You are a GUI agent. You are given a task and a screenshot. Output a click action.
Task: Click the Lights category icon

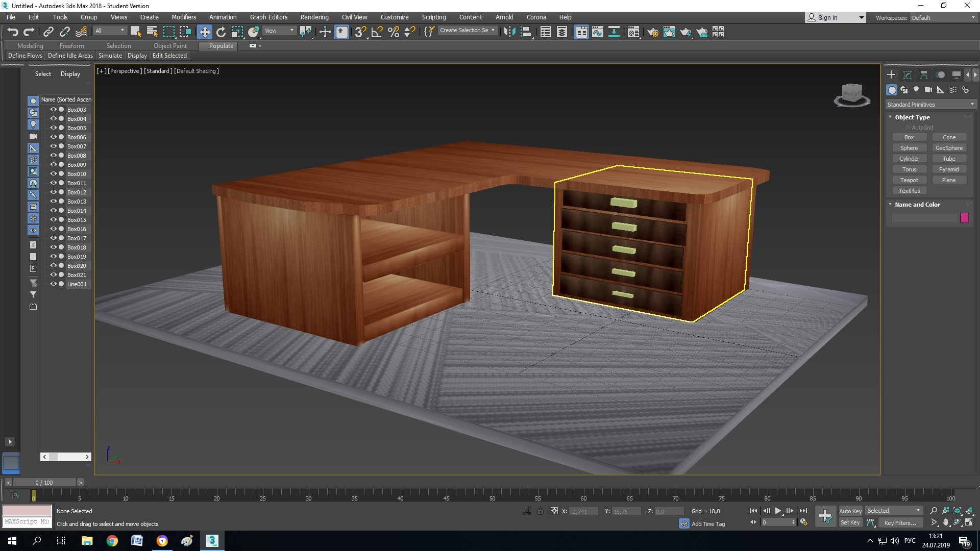click(x=916, y=90)
